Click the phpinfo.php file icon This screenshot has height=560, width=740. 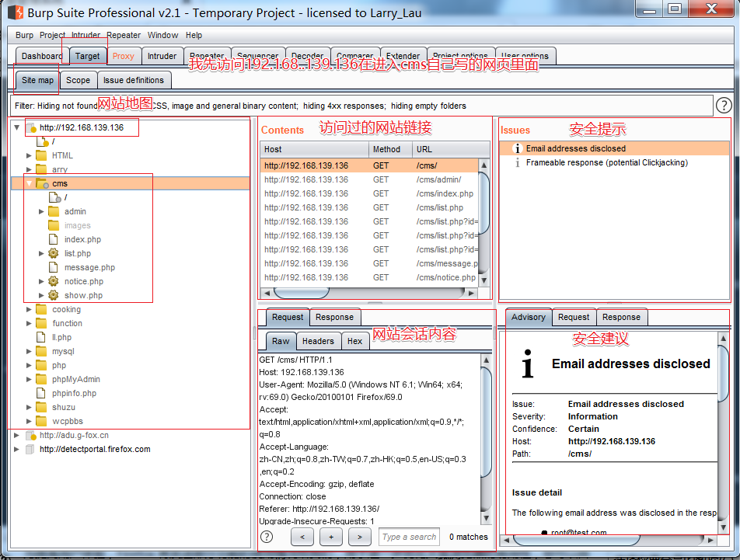coord(41,393)
